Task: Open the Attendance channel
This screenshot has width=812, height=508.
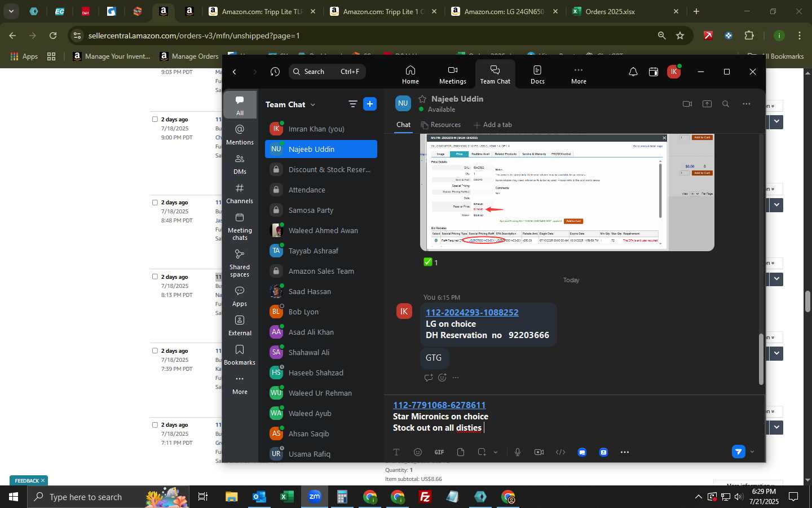Action: (x=321, y=190)
